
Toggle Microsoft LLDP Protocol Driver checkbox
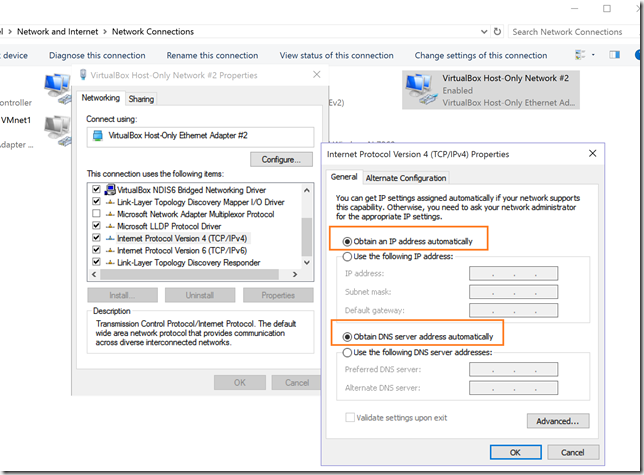[x=97, y=225]
